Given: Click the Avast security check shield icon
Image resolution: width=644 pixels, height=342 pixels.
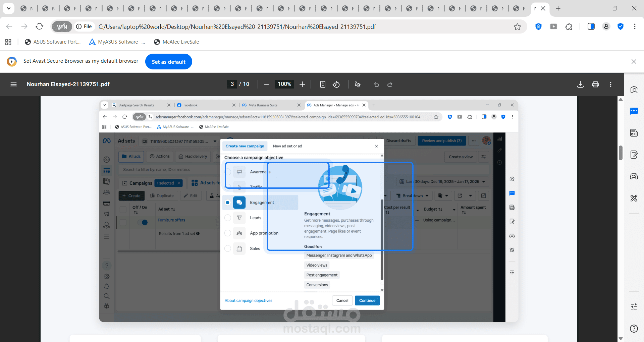Looking at the screenshot, I should 621,26.
